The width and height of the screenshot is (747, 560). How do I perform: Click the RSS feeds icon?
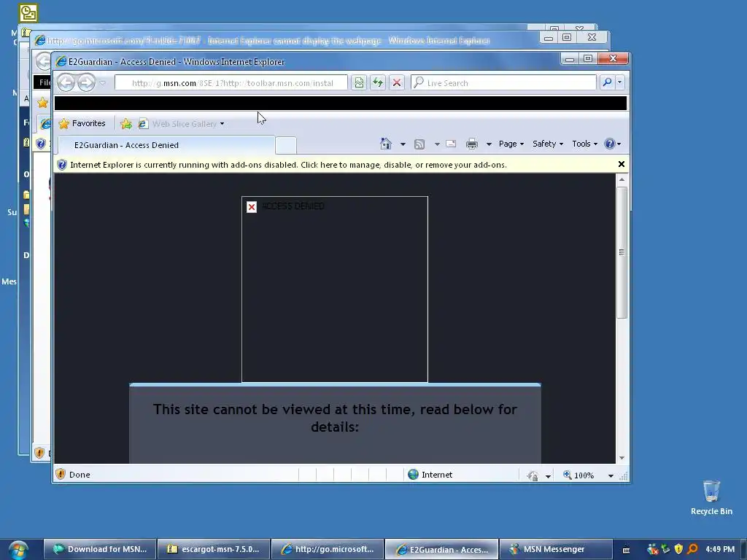tap(419, 144)
